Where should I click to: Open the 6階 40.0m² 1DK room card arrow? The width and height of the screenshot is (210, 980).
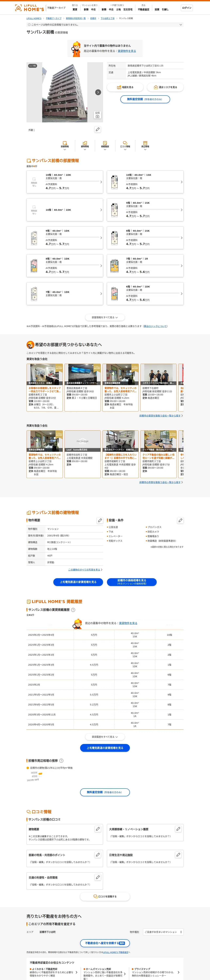pyautogui.click(x=181, y=294)
